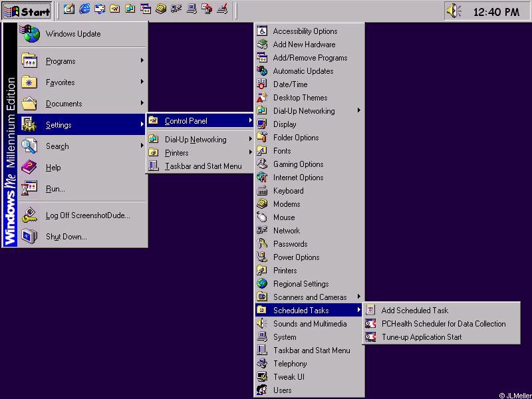
Task: Open System entry
Action: (310, 337)
